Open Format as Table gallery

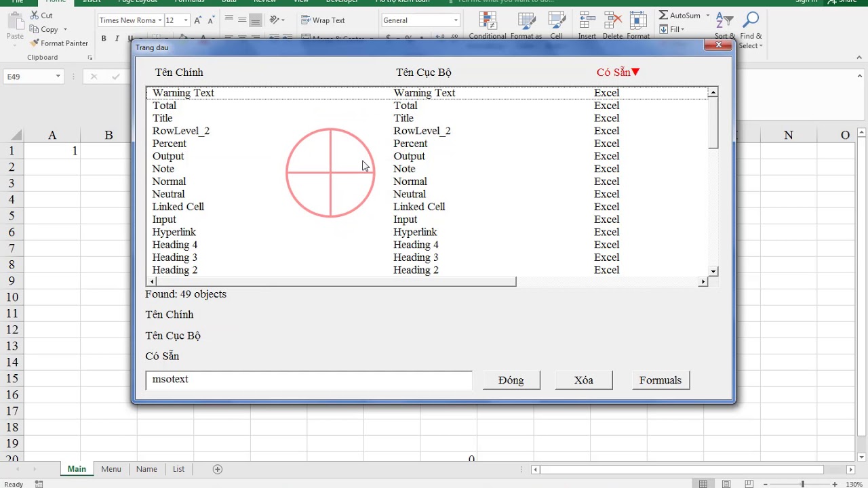[526, 24]
